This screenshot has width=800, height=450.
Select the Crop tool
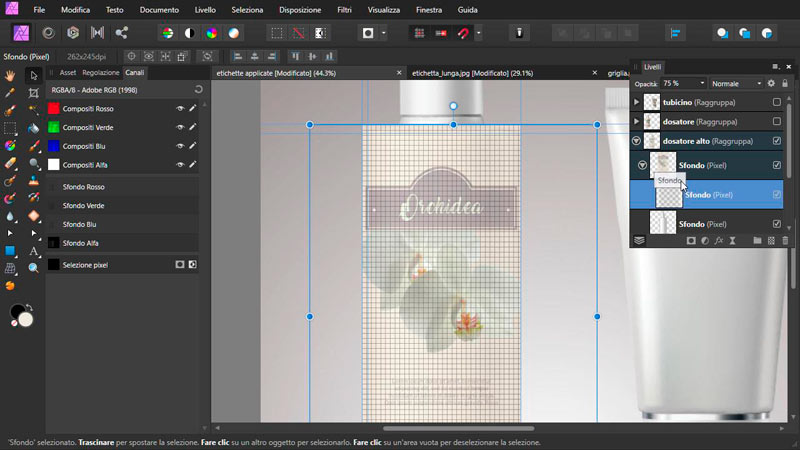pos(34,93)
